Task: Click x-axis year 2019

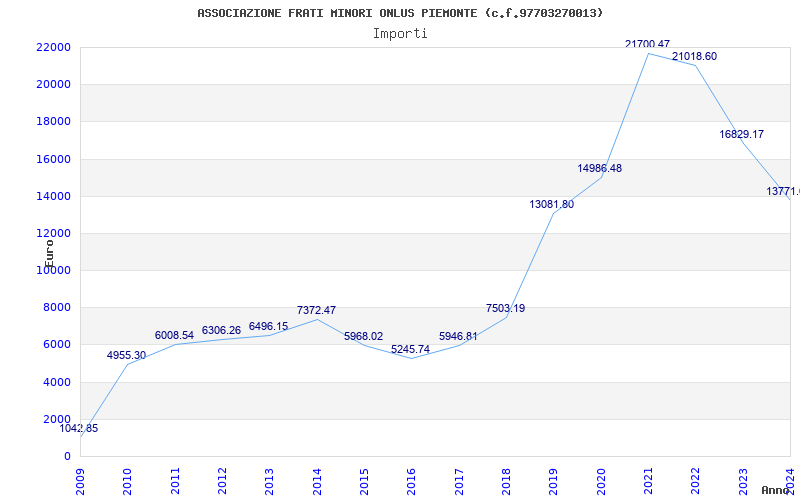Action: 554,482
